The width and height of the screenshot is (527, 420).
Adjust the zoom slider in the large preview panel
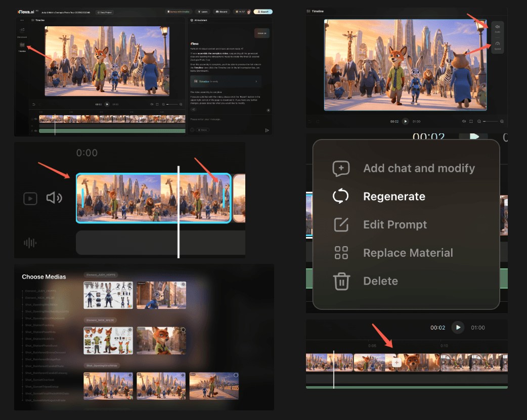pos(491,121)
